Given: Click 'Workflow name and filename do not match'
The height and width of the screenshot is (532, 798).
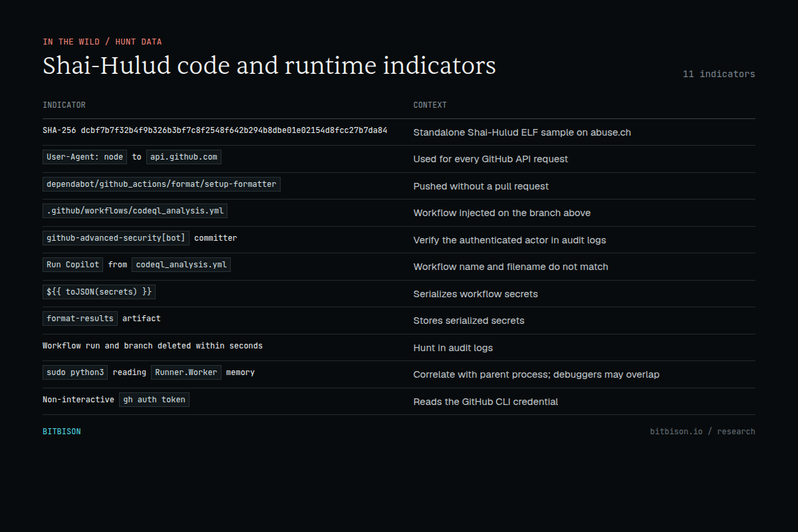Looking at the screenshot, I should pyautogui.click(x=511, y=267).
